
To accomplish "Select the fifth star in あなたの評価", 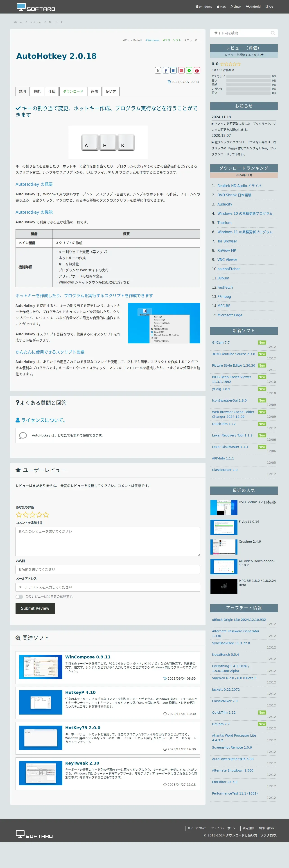I will (x=46, y=514).
